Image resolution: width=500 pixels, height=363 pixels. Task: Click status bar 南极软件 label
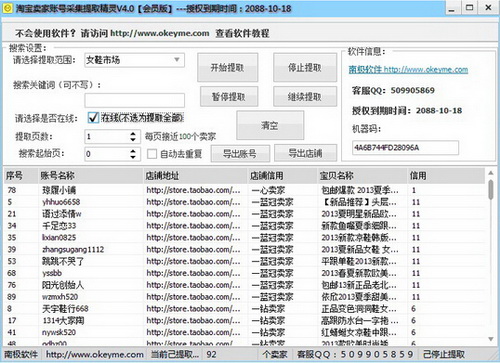pos(21,354)
